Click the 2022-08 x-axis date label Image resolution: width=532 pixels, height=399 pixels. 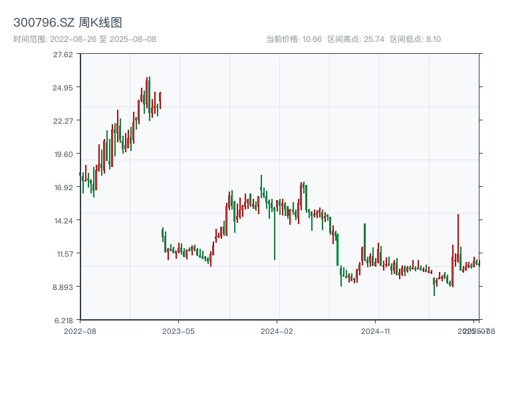pos(80,331)
